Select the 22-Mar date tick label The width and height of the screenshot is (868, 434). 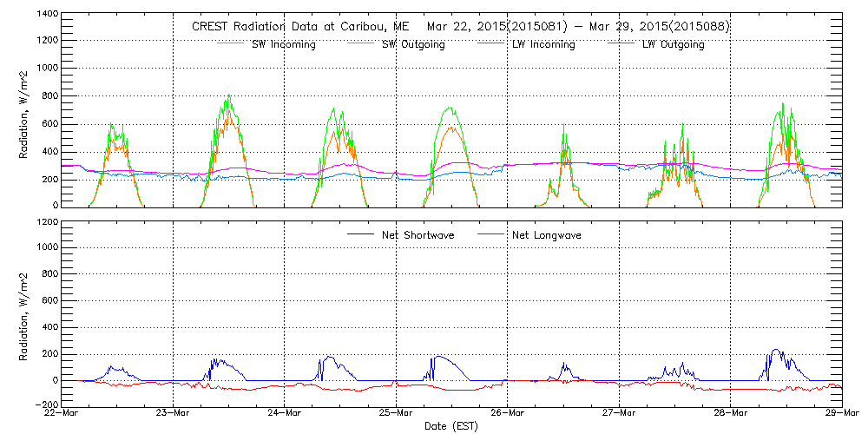[61, 414]
